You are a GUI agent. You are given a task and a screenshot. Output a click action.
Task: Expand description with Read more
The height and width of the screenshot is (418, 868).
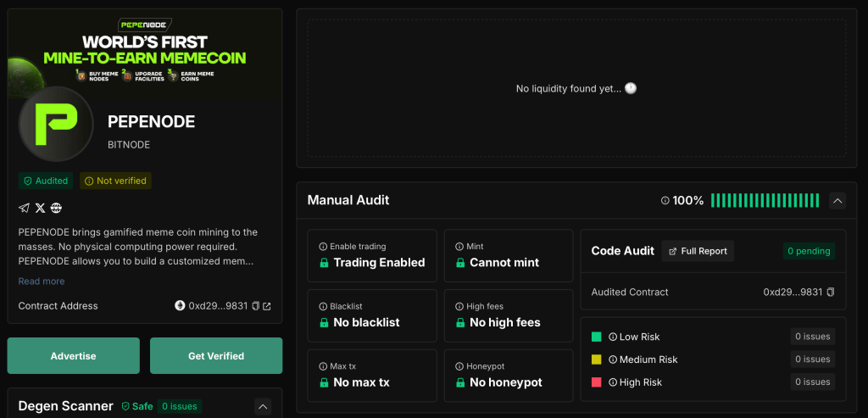[42, 281]
